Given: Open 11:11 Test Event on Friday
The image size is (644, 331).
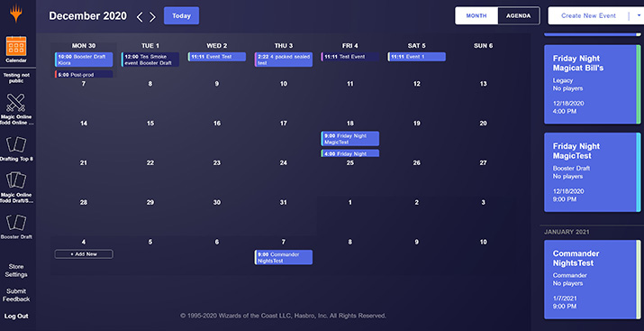Looking at the screenshot, I should tap(350, 57).
